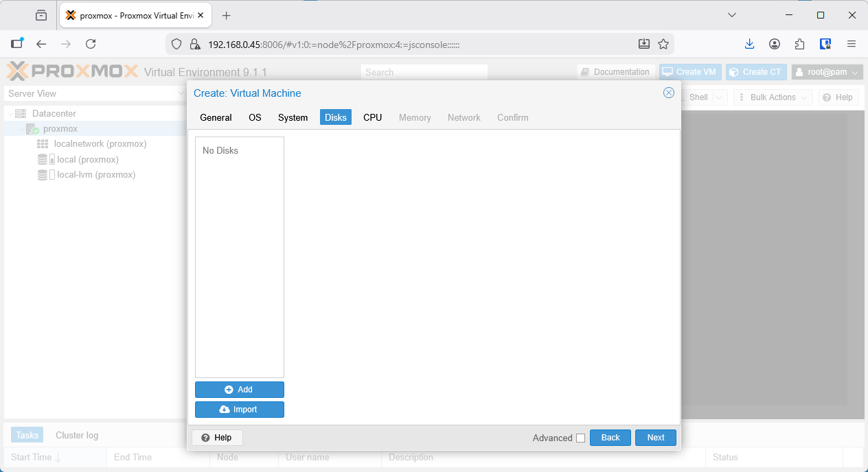
Task: Click the Proxmox logo in the header
Action: tap(72, 71)
